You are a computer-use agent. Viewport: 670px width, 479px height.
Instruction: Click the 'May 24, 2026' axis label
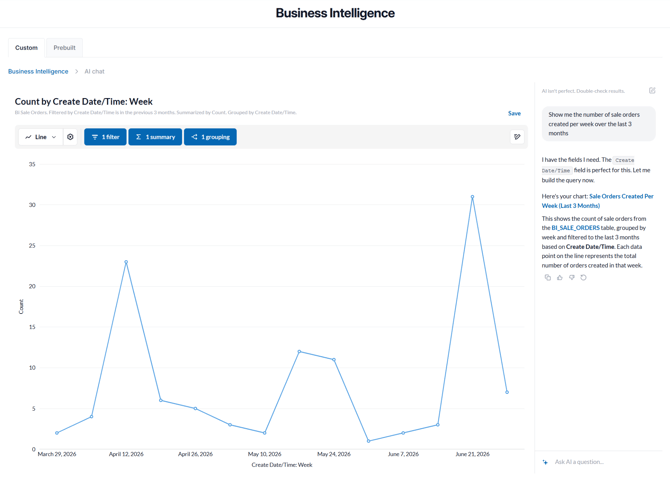tap(334, 454)
